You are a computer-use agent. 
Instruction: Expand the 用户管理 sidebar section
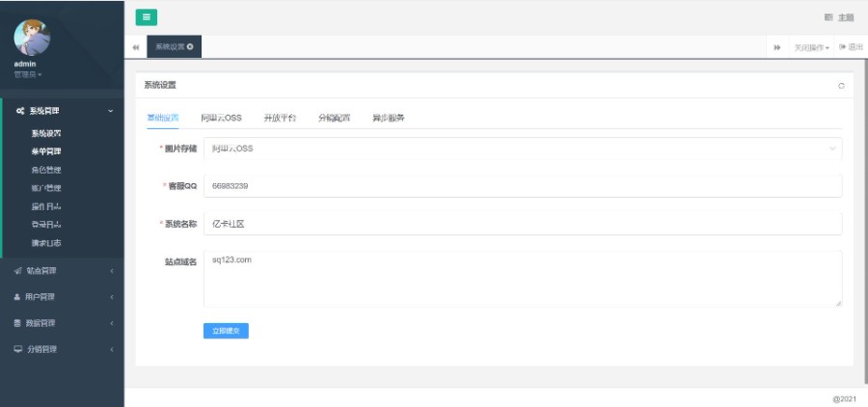[x=62, y=296]
